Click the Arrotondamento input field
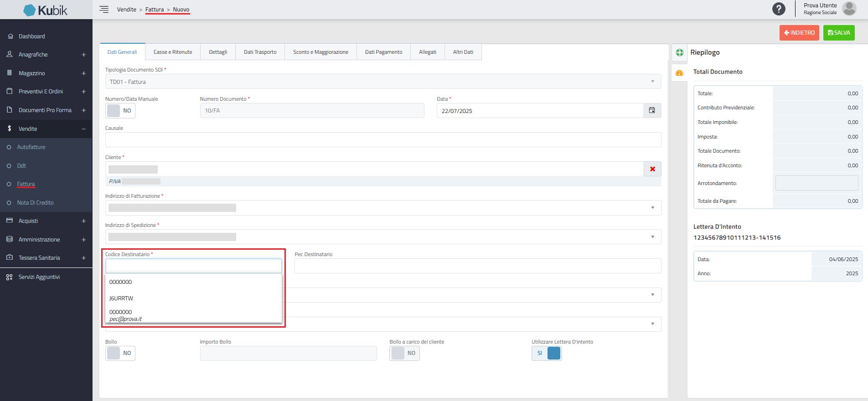 point(816,183)
